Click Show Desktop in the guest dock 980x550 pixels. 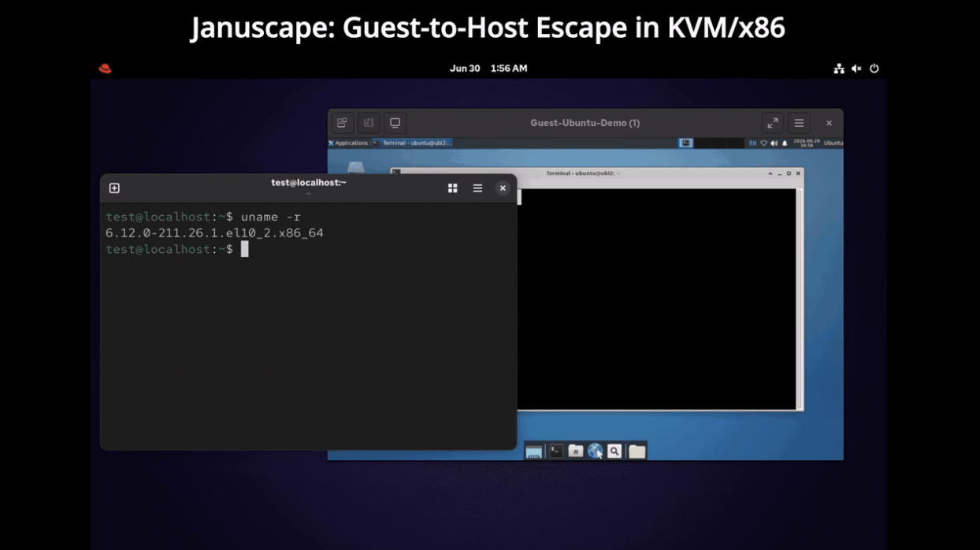(x=534, y=452)
